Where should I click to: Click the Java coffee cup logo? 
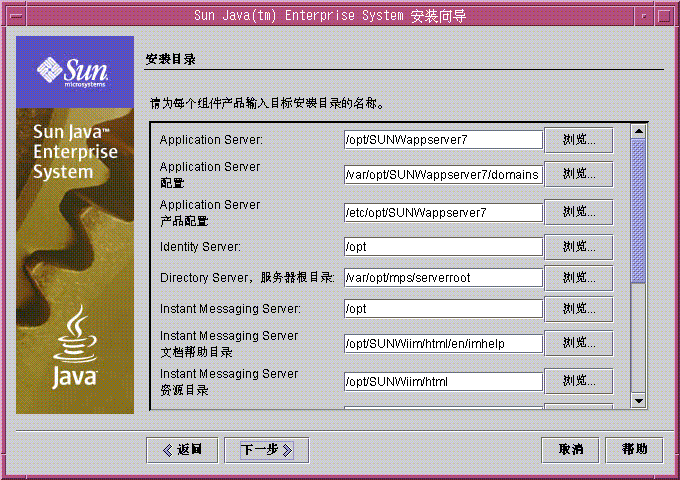(x=75, y=346)
